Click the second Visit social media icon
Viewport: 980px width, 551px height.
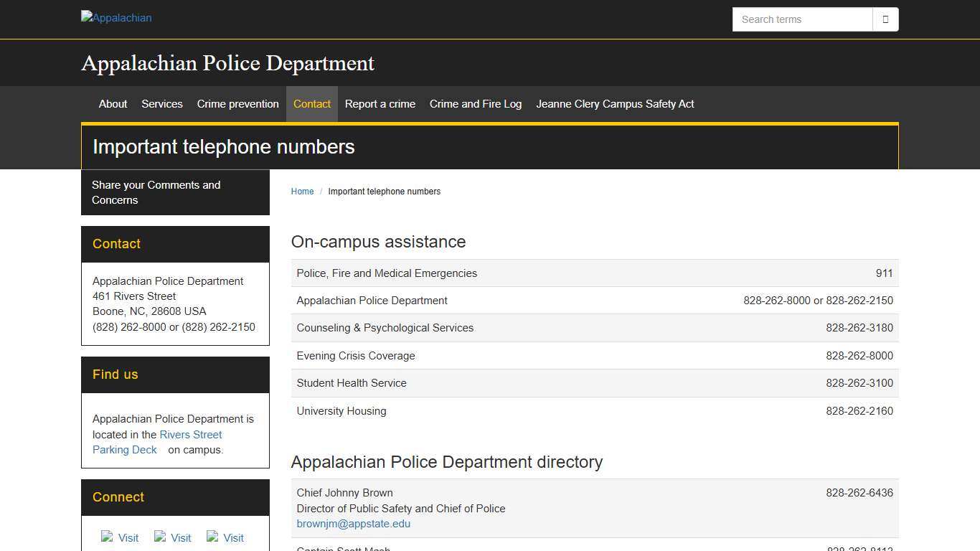tap(171, 537)
